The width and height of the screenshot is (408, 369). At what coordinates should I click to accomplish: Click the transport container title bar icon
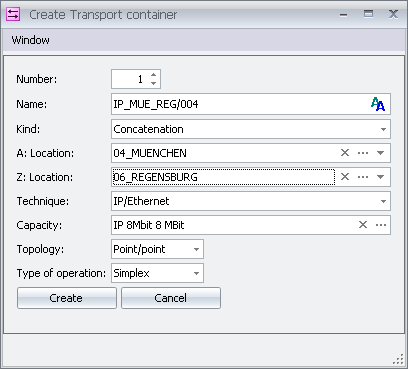click(x=13, y=14)
